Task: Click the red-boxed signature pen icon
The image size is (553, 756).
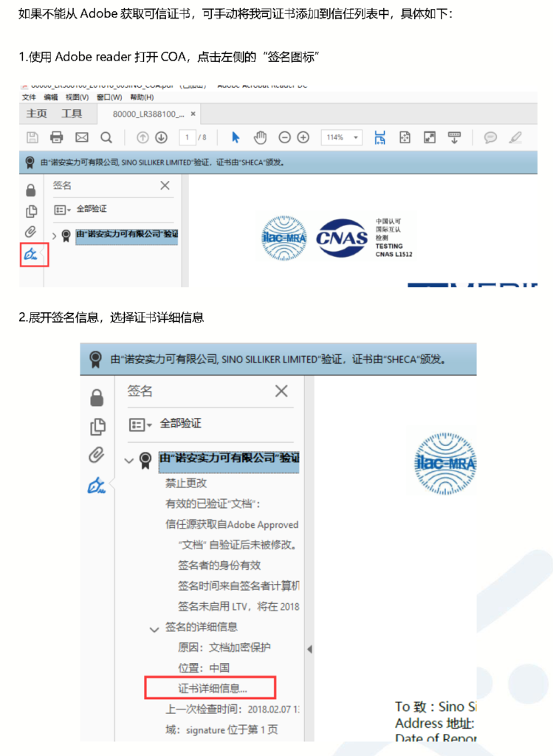Action: (31, 254)
